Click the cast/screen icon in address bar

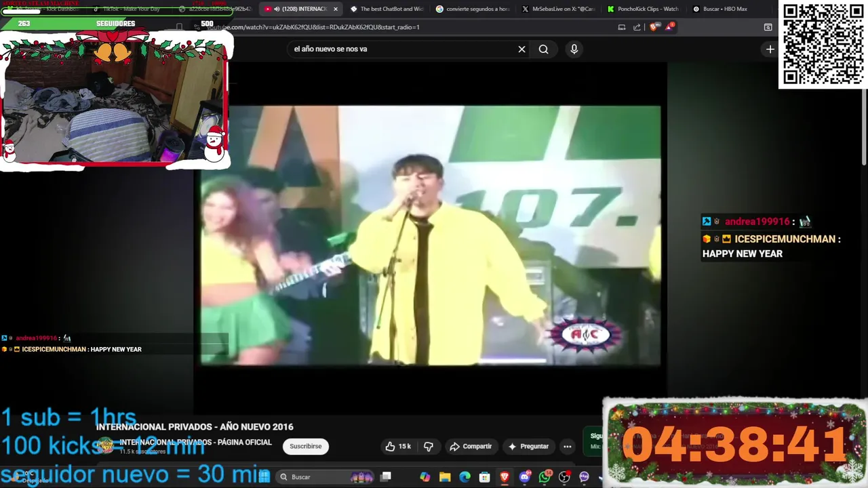tap(622, 27)
